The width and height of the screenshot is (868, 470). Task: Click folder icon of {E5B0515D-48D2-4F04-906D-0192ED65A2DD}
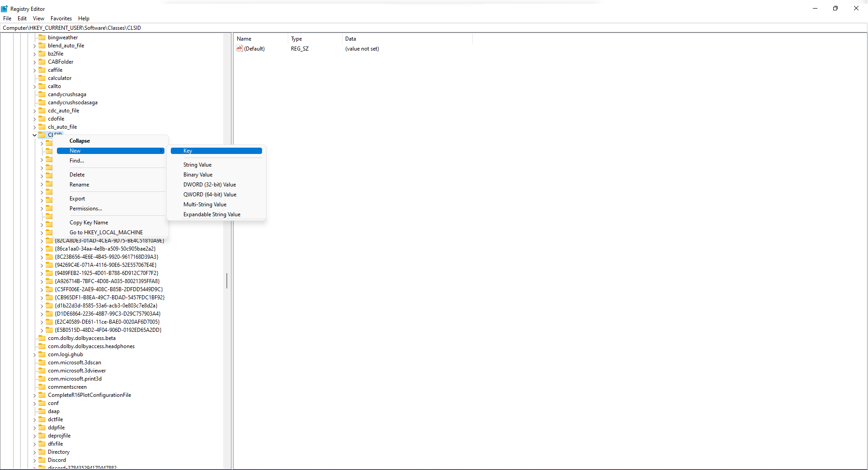point(49,330)
